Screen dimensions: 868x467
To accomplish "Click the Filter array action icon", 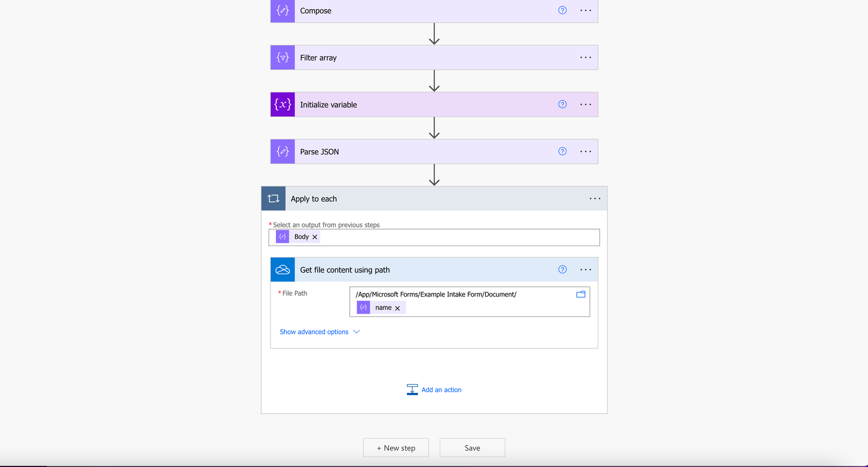I will click(x=282, y=58).
